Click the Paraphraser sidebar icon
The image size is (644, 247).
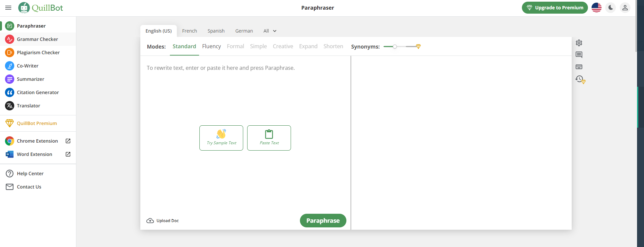coord(10,26)
